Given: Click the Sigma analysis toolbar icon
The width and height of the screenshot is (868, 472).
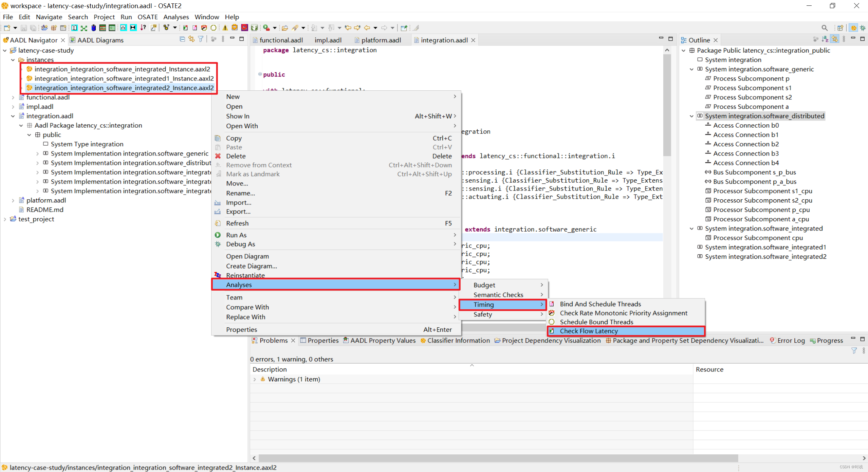Looking at the screenshot, I should (x=74, y=28).
